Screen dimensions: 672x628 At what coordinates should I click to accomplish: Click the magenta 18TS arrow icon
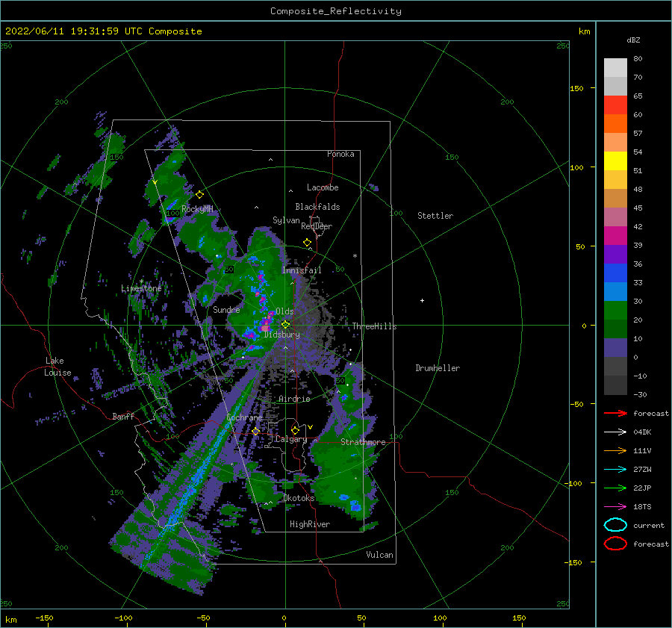pos(615,506)
